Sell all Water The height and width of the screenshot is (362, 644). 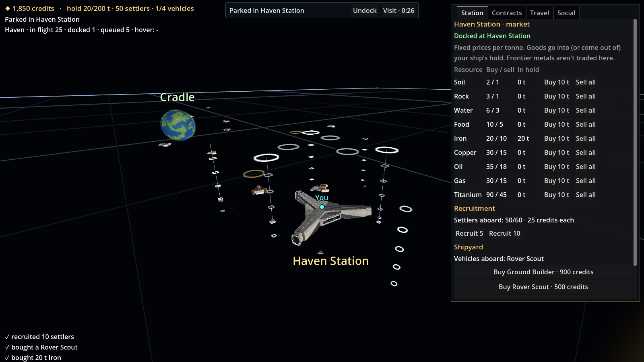586,110
